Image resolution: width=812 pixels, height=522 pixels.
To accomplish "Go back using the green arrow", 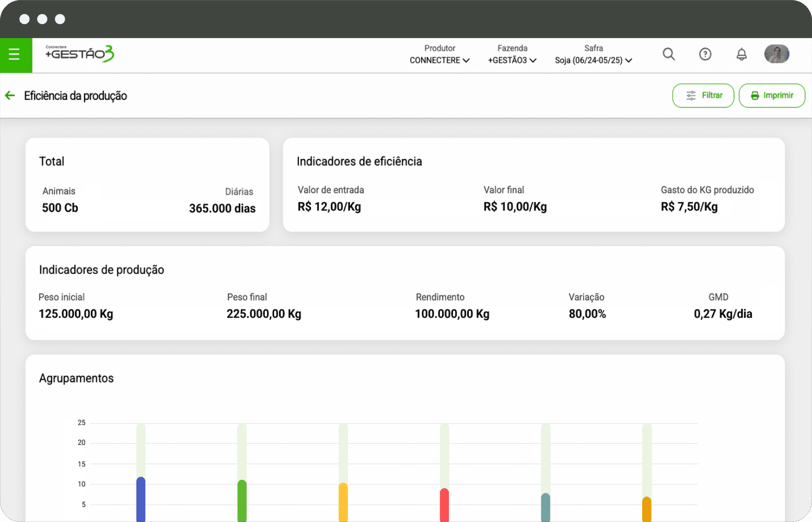I will pos(10,95).
